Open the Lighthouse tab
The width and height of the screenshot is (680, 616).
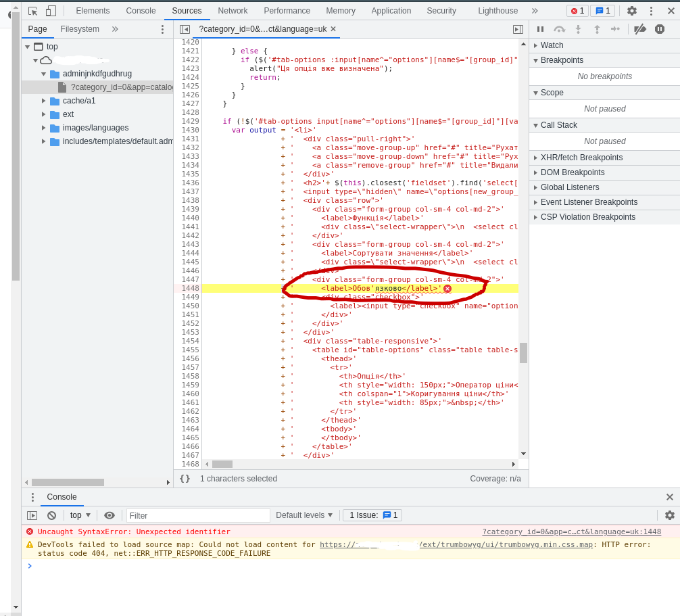click(497, 11)
